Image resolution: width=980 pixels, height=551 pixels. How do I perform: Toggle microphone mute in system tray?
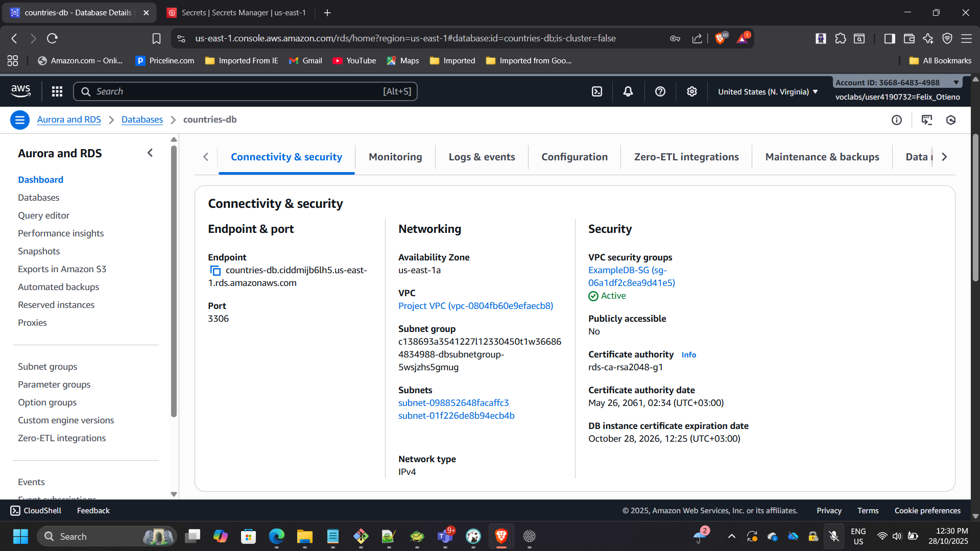[833, 536]
